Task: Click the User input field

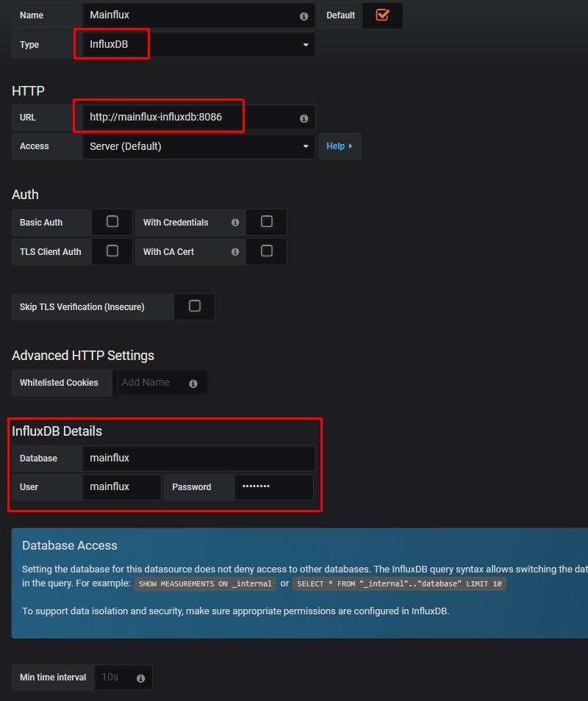Action: (121, 487)
